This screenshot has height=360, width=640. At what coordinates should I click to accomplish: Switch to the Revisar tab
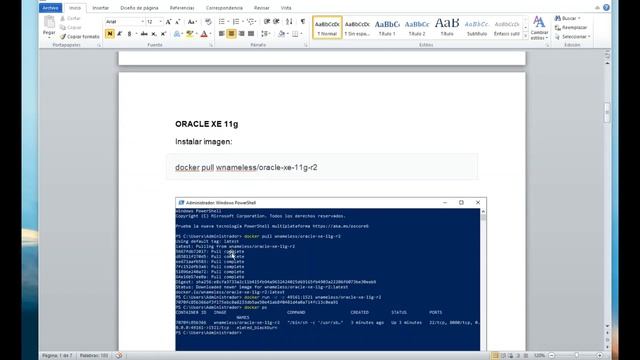click(x=261, y=8)
